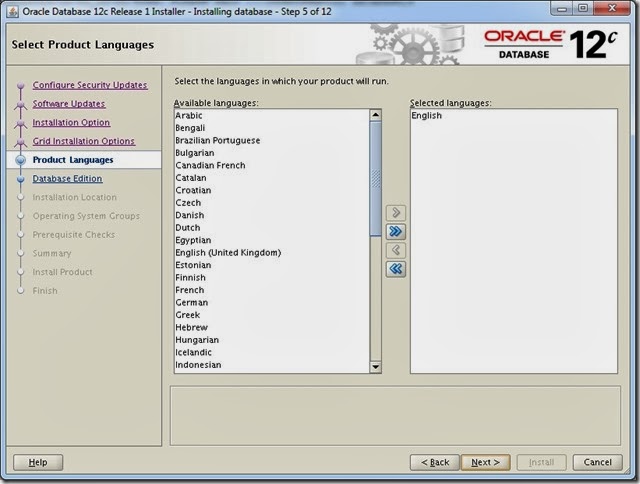Select Catalan in Available languages
640x484 pixels.
pos(271,178)
